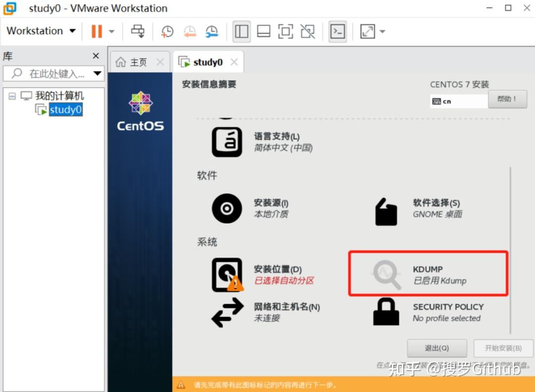Open Software Selection package icon

386,212
